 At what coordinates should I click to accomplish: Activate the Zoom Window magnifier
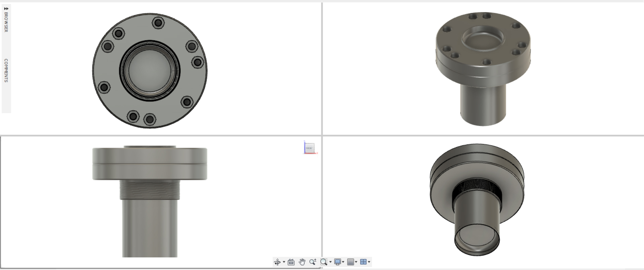[324, 262]
